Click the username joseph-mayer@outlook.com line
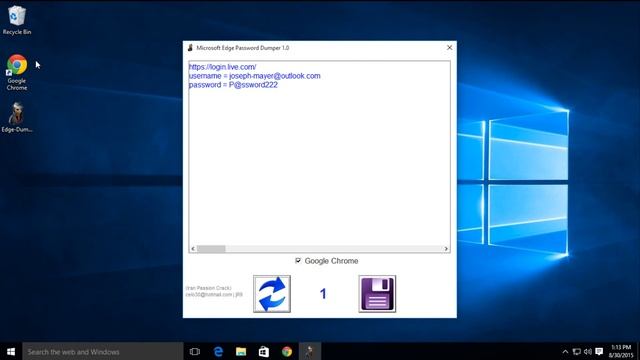 coord(254,76)
